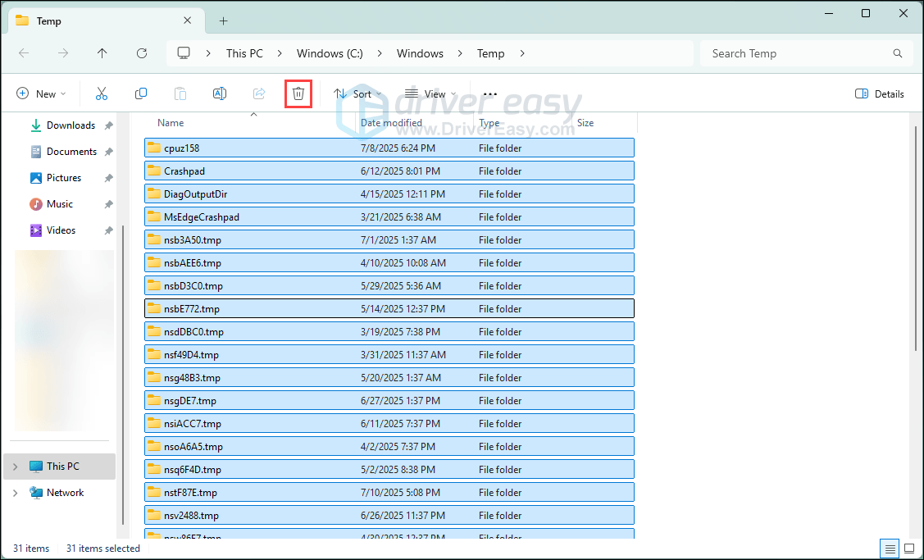
Task: Add a new tab
Action: click(x=223, y=20)
